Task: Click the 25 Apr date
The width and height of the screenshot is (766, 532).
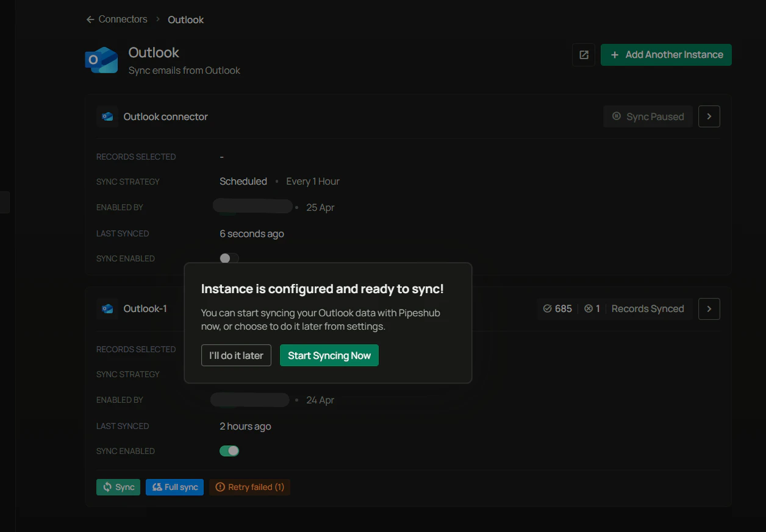Action: tap(320, 208)
